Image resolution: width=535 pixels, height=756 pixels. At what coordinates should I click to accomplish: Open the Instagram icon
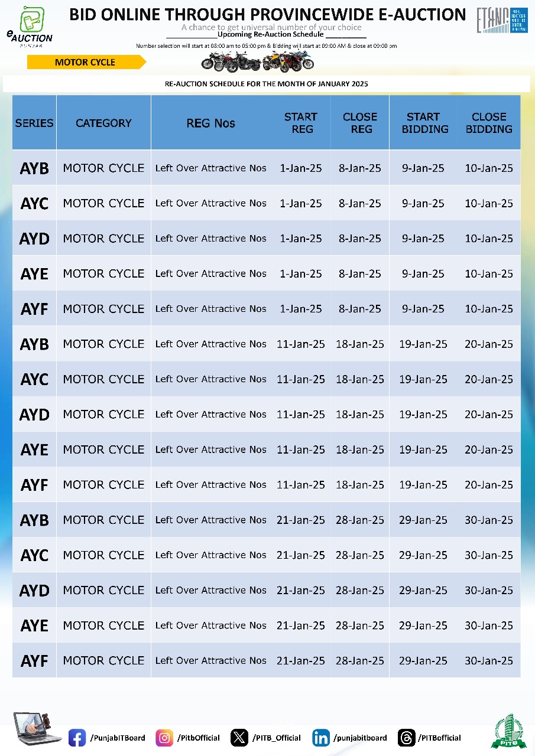(164, 738)
